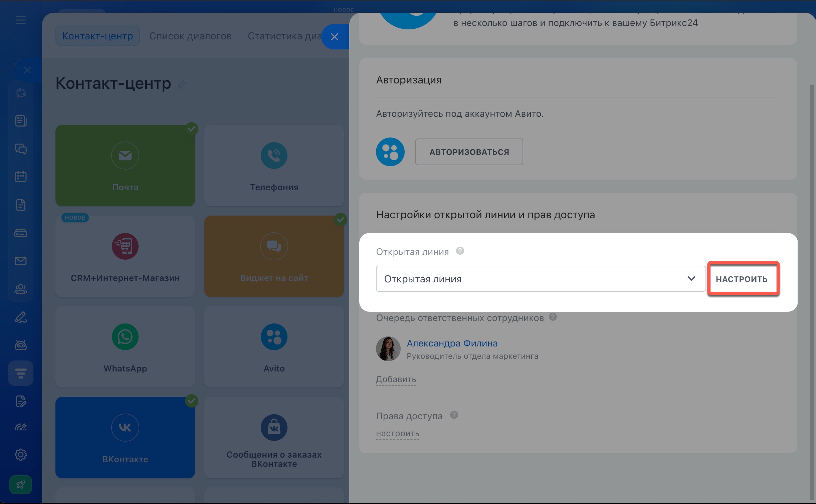This screenshot has width=816, height=504.
Task: Switch to the Список диалогов tab
Action: coord(190,36)
